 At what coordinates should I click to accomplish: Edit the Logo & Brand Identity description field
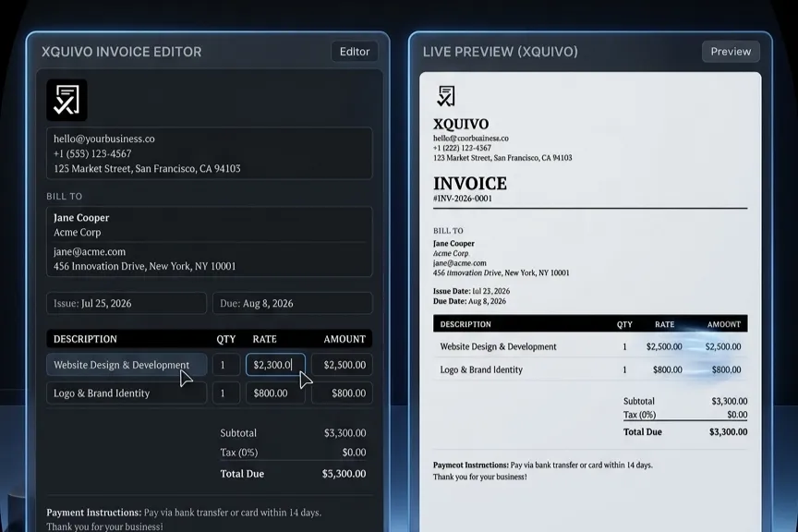[127, 393]
